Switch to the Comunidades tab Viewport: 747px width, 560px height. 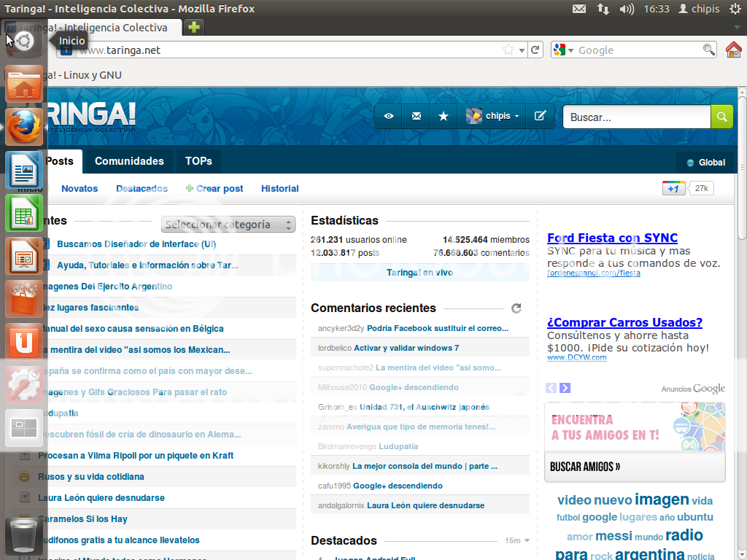pyautogui.click(x=129, y=161)
